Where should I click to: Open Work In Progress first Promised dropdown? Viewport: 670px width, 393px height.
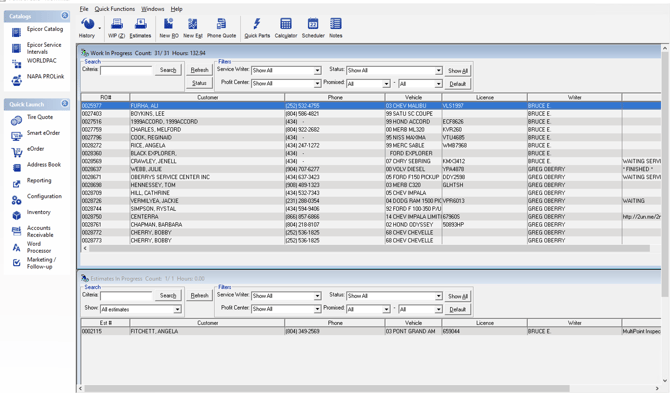tap(386, 84)
